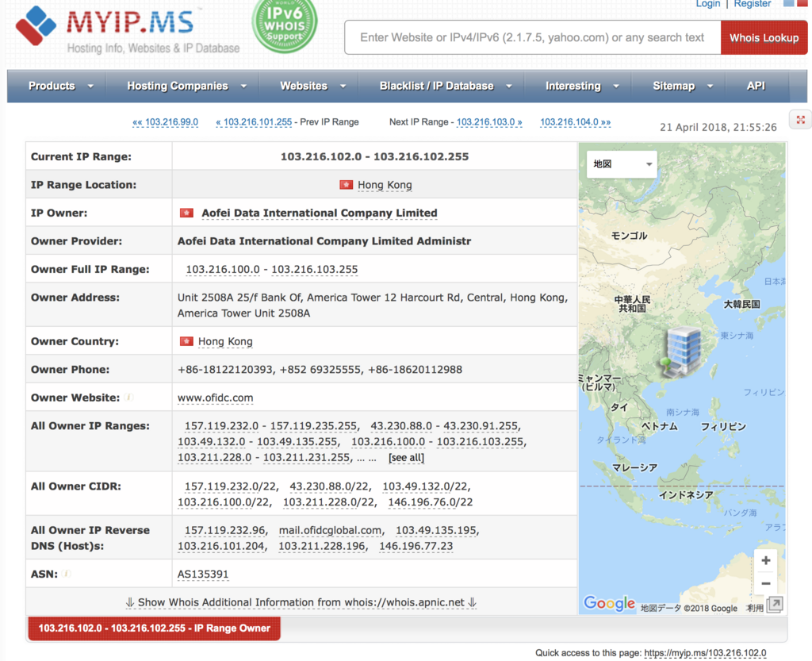The width and height of the screenshot is (812, 661).
Task: Open CIDR 146.196.76.0/22
Action: pos(431,502)
